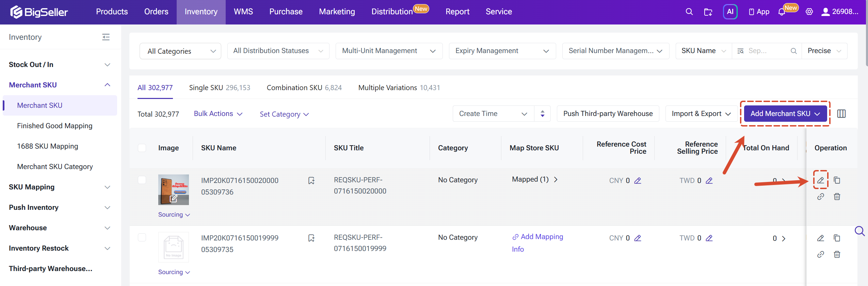Open the column settings grid icon
The width and height of the screenshot is (868, 286).
(x=841, y=114)
